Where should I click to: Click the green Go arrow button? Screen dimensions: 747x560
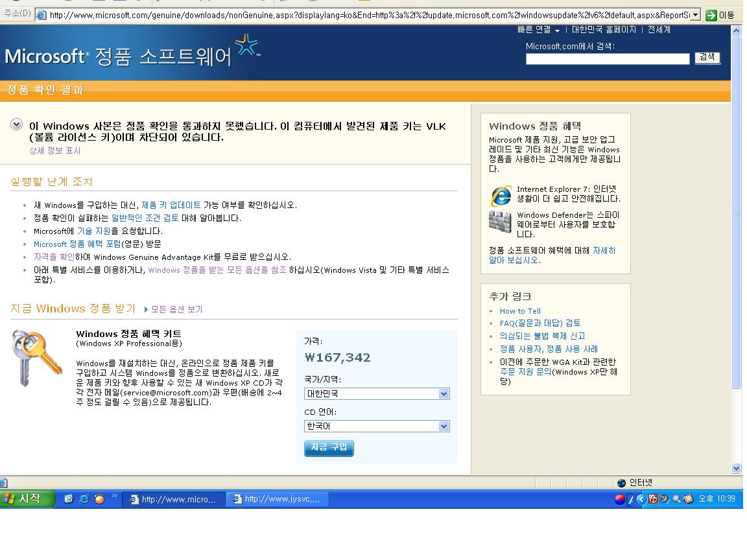click(711, 16)
